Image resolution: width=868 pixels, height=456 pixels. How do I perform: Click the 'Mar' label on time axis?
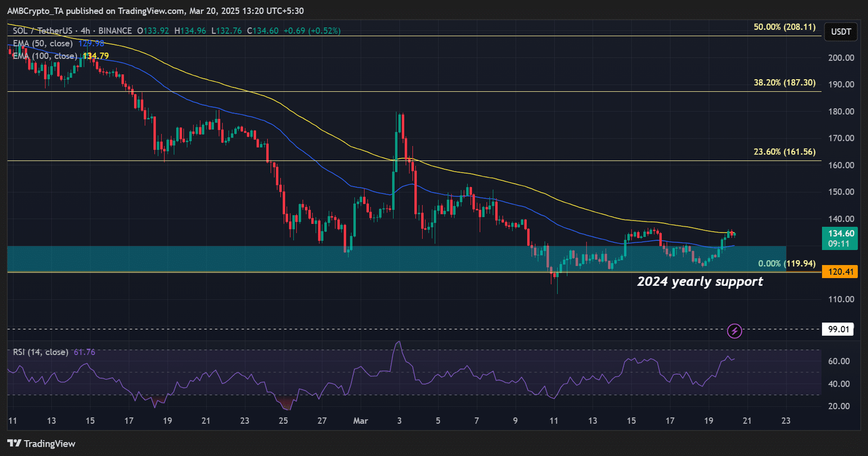(360, 421)
